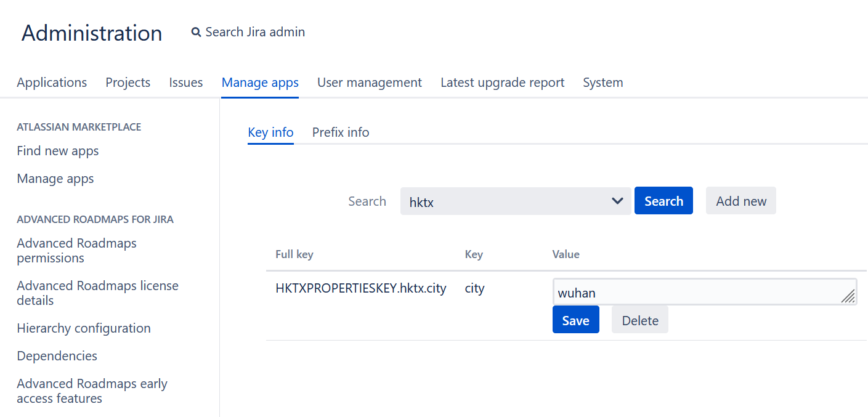This screenshot has width=868, height=417.
Task: Switch to the Prefix info tab
Action: [341, 132]
